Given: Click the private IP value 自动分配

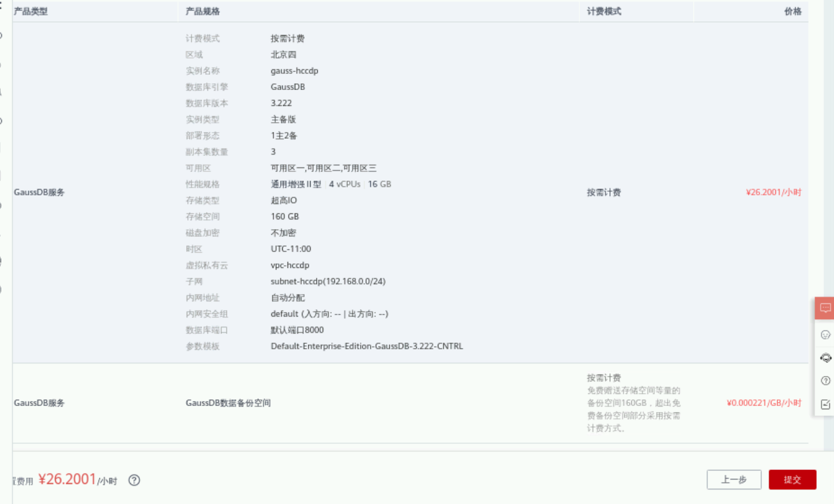Looking at the screenshot, I should (288, 297).
